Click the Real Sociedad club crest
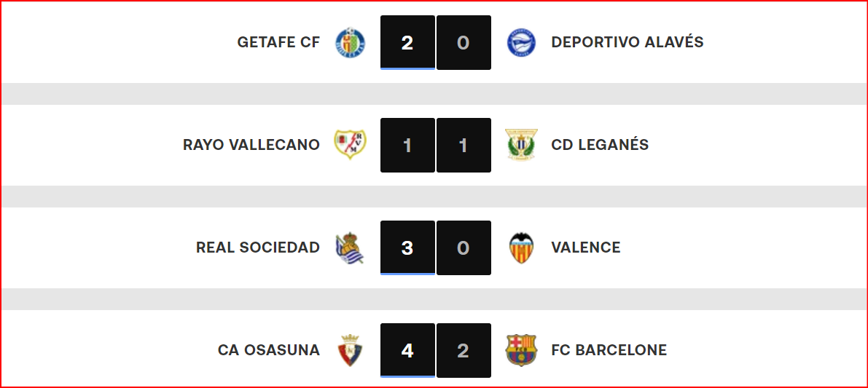 pyautogui.click(x=350, y=248)
